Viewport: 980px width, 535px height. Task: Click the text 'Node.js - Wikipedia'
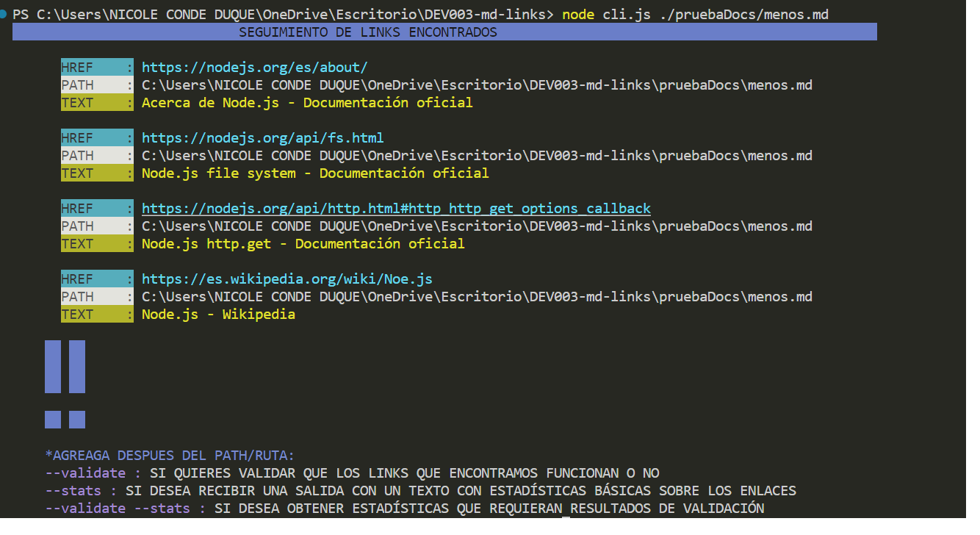218,315
